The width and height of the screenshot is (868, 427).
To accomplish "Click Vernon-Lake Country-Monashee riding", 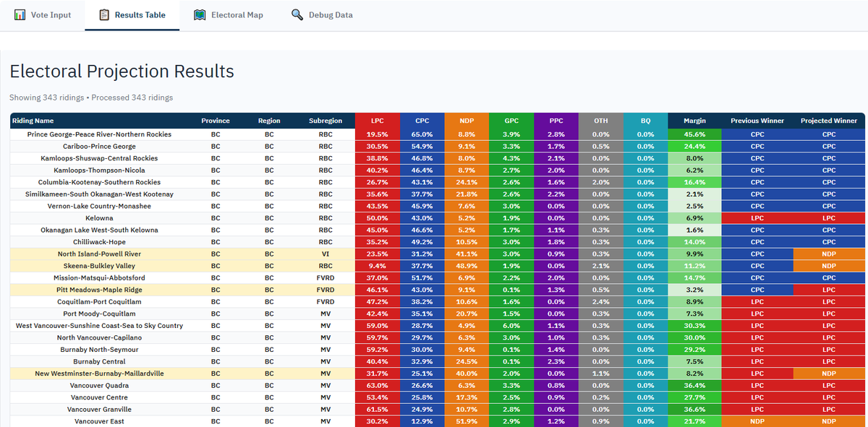I will (x=99, y=206).
